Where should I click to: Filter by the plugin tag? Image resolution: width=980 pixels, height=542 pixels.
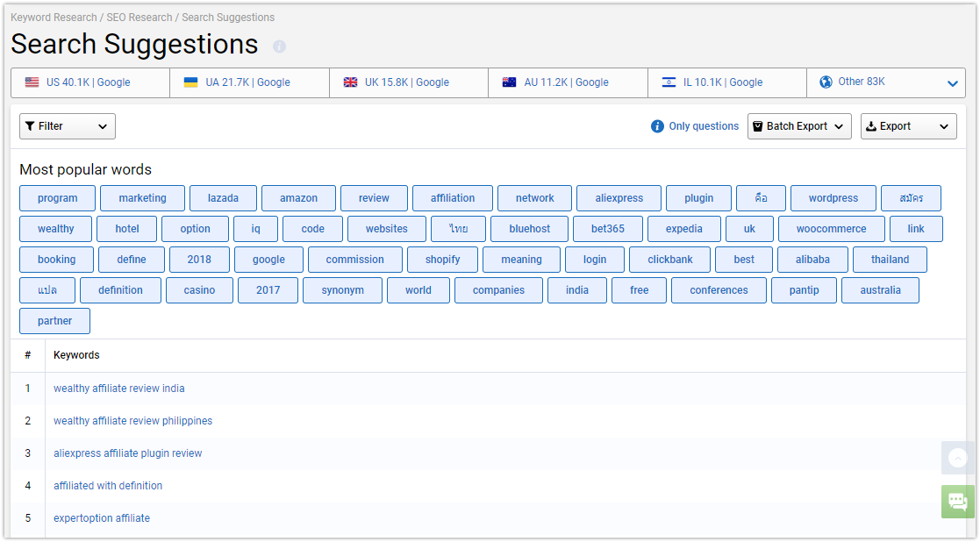[698, 198]
